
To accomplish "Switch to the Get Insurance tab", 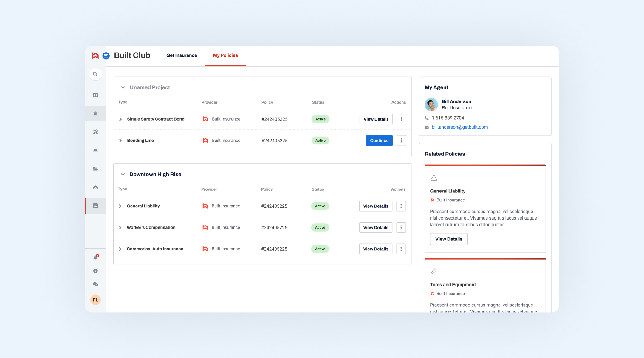I will [x=182, y=55].
